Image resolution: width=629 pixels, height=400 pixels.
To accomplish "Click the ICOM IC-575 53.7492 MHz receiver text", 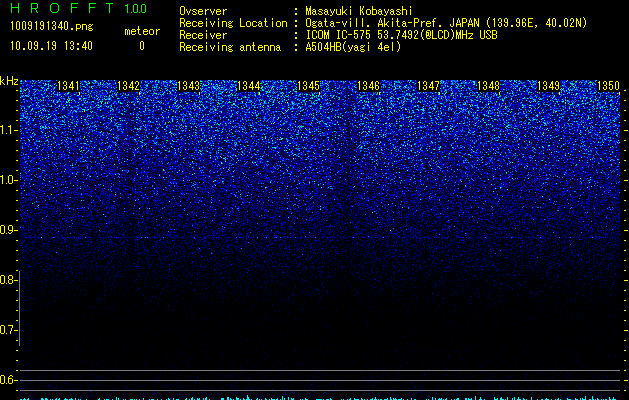I will point(401,35).
